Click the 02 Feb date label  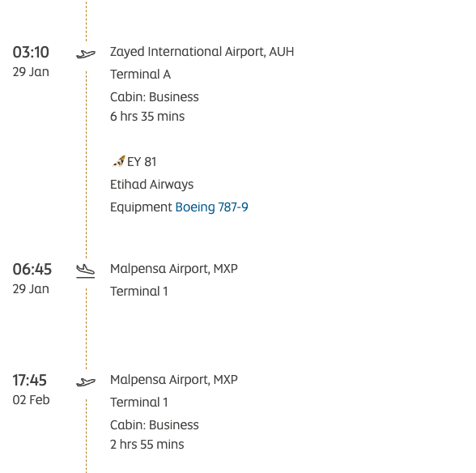[x=31, y=400]
